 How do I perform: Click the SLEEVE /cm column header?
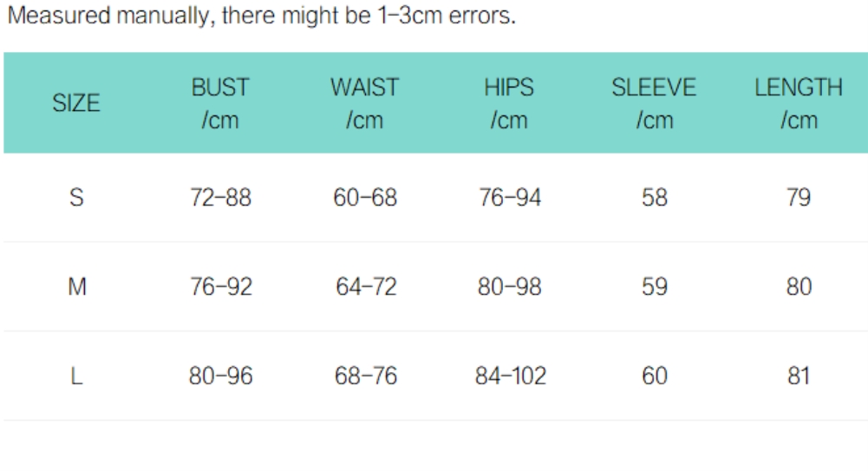coord(654,104)
